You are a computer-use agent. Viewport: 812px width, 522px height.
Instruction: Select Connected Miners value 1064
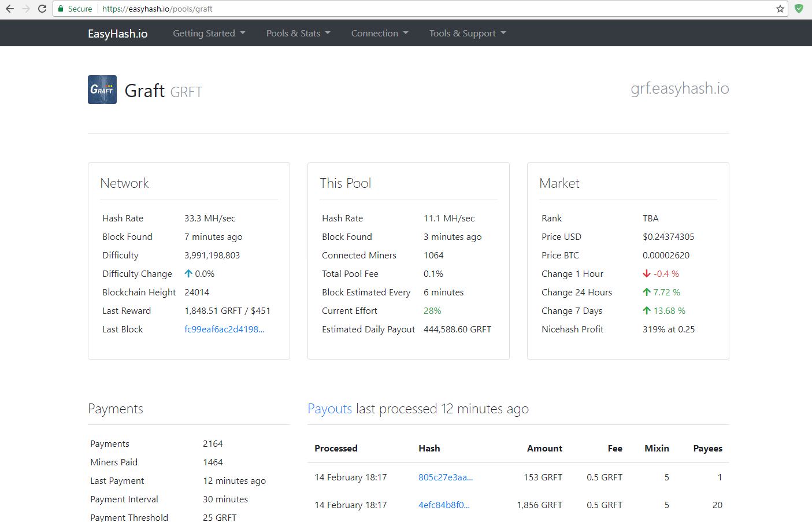pos(433,255)
